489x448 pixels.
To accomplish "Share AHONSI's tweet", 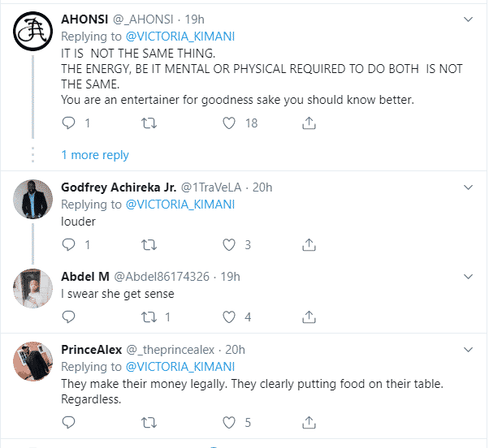I will click(x=309, y=123).
